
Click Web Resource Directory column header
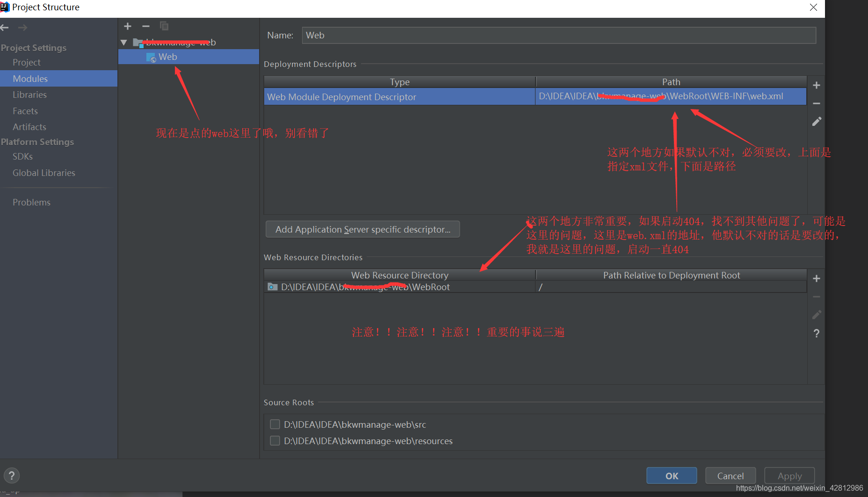[400, 275]
